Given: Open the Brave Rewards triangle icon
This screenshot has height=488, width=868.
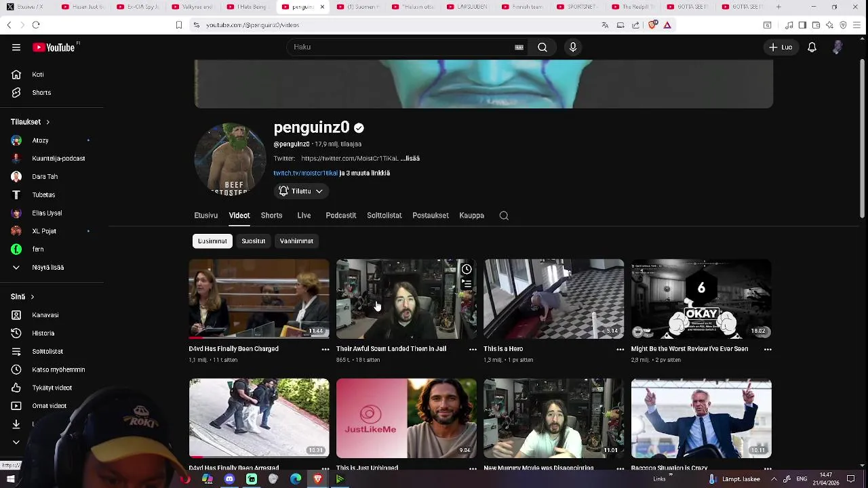Looking at the screenshot, I should pyautogui.click(x=667, y=25).
